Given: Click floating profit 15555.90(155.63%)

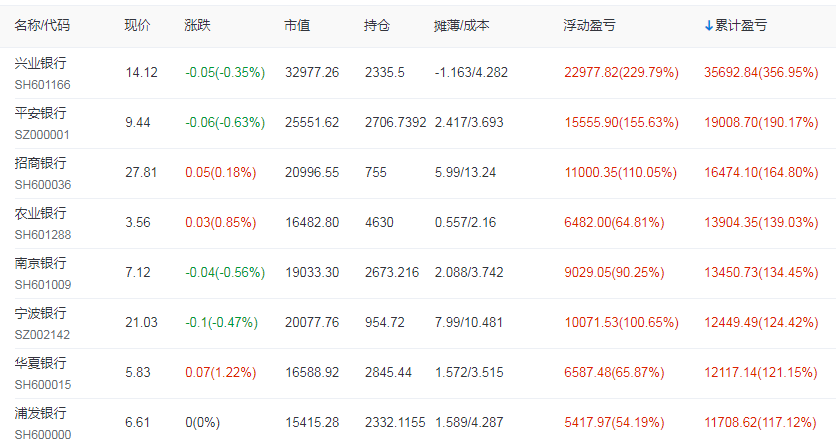Looking at the screenshot, I should 622,123.
